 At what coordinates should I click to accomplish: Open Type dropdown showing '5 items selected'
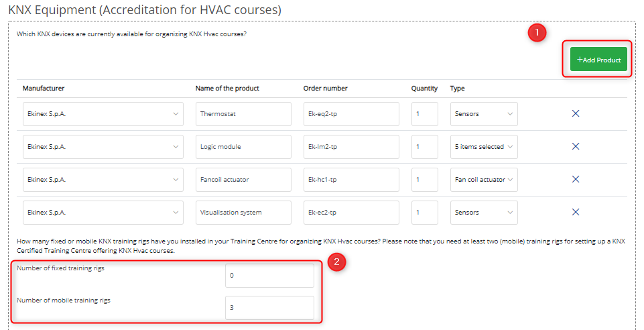pos(484,147)
